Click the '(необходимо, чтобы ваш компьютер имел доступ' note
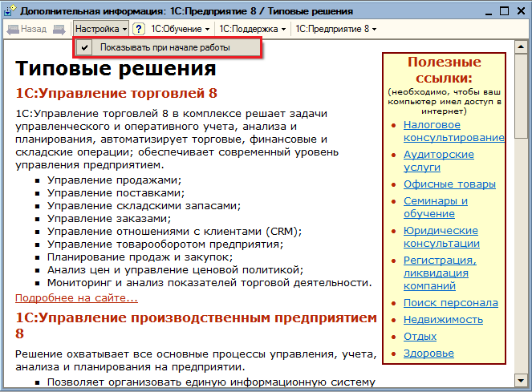The width and height of the screenshot is (532, 392). pyautogui.click(x=444, y=101)
